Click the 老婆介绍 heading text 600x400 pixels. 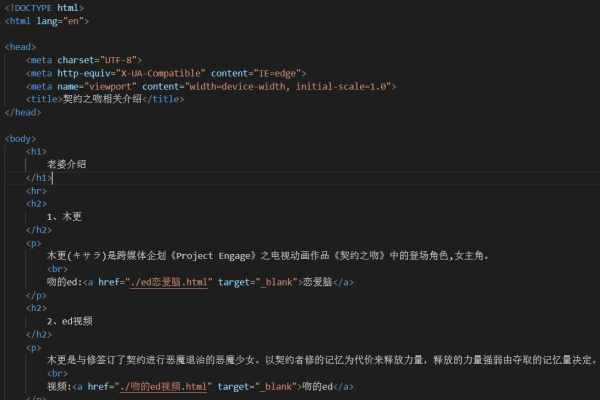tap(66, 164)
